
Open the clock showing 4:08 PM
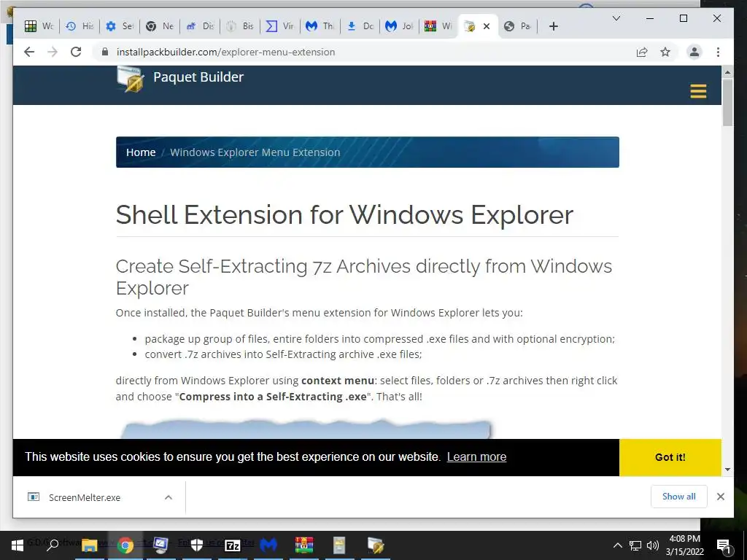tap(684, 545)
